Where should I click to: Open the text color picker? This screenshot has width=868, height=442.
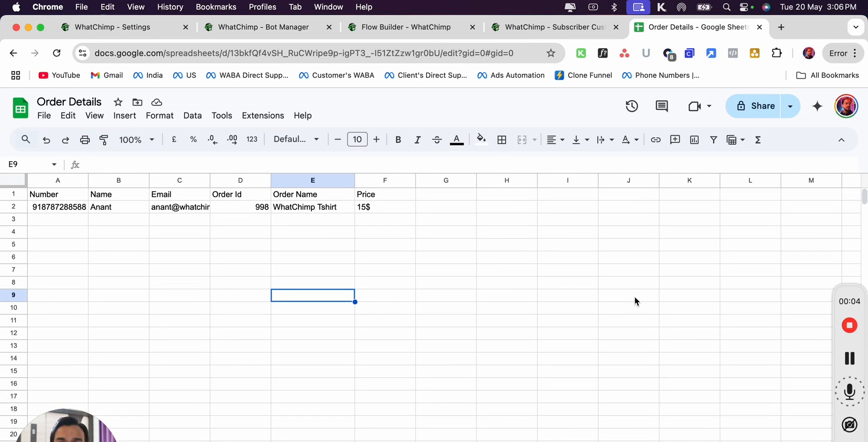click(457, 140)
